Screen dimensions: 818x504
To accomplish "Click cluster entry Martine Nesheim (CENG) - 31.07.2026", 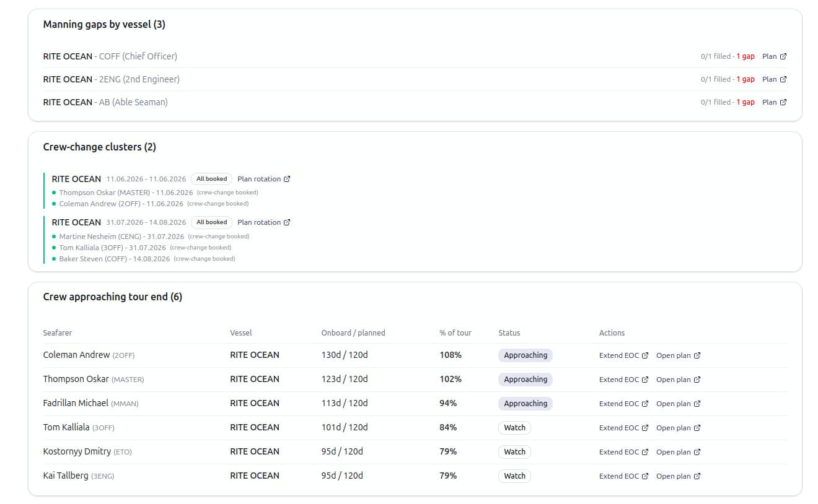I will [121, 237].
